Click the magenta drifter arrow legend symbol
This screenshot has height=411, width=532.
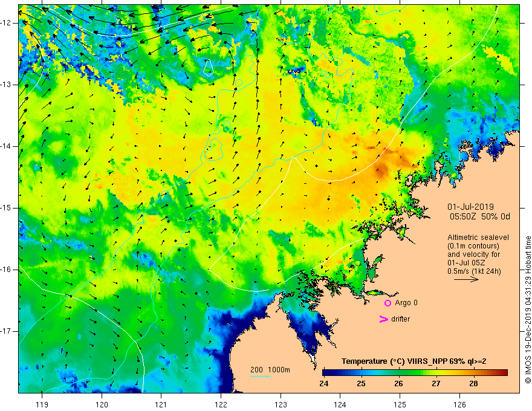[383, 319]
